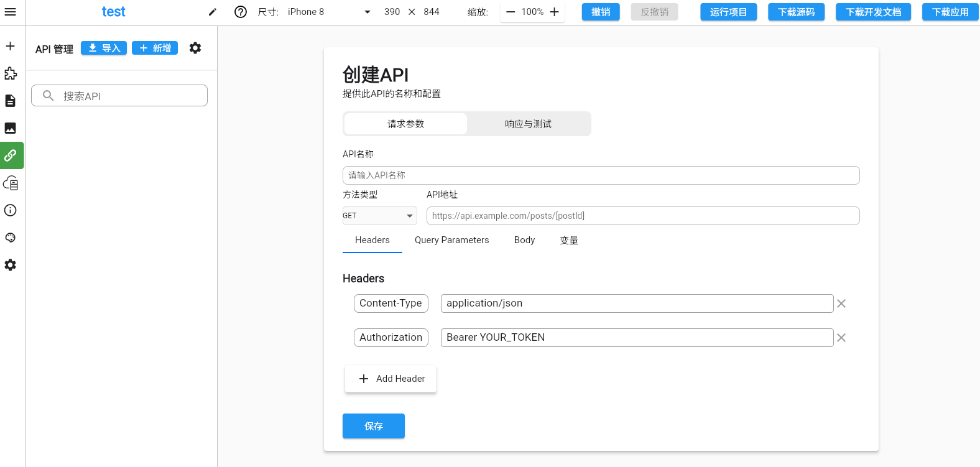980x467 pixels.
Task: Click the 保存 save button
Action: [x=374, y=426]
